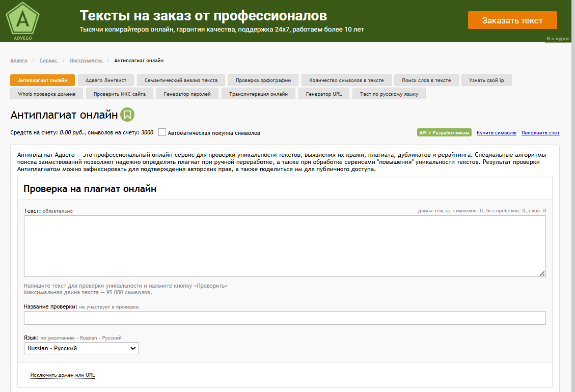The height and width of the screenshot is (392, 575).
Task: Open the Пополнить счет link
Action: pyautogui.click(x=540, y=133)
